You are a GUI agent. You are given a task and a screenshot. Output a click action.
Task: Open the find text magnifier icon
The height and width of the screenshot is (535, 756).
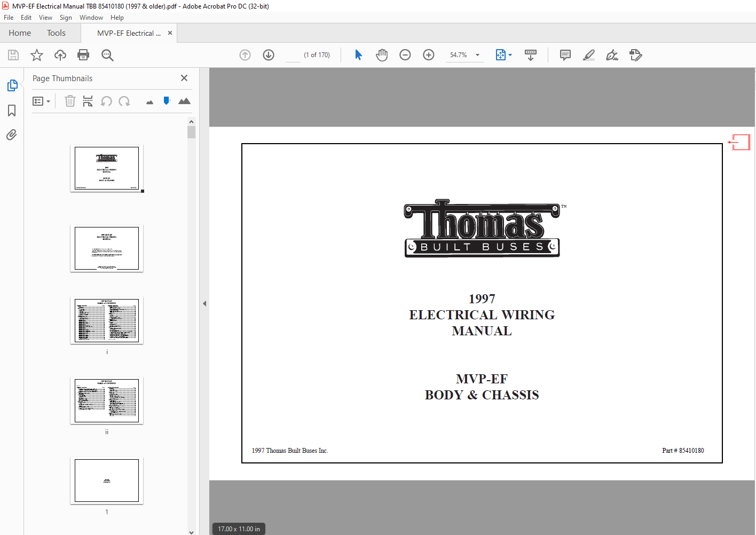pos(107,55)
